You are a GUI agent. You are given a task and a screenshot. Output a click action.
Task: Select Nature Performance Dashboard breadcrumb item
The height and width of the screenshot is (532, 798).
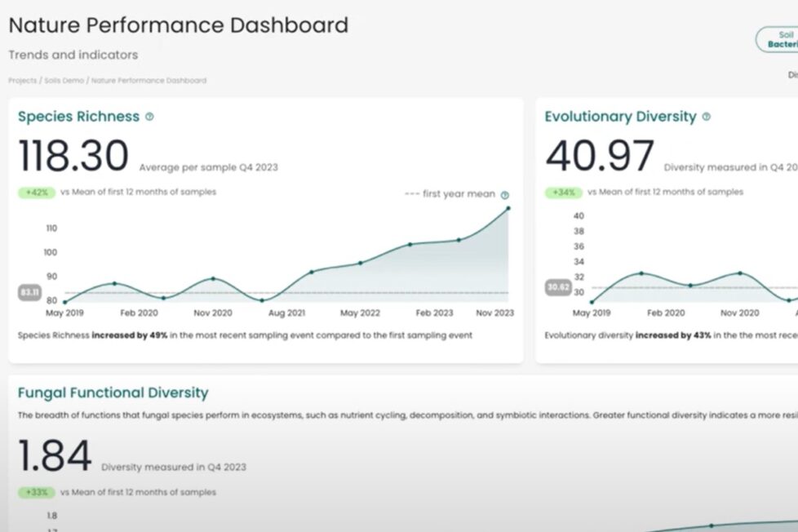pos(149,81)
